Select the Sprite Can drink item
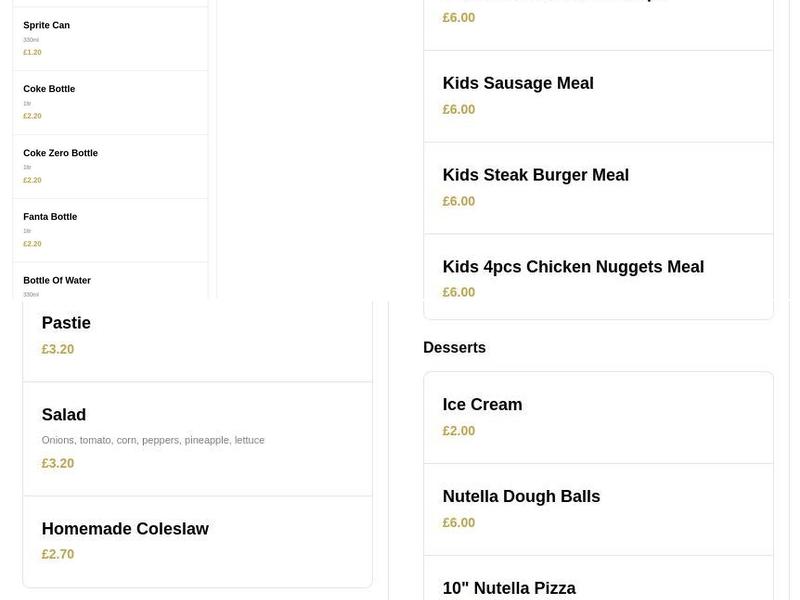 pos(45,25)
